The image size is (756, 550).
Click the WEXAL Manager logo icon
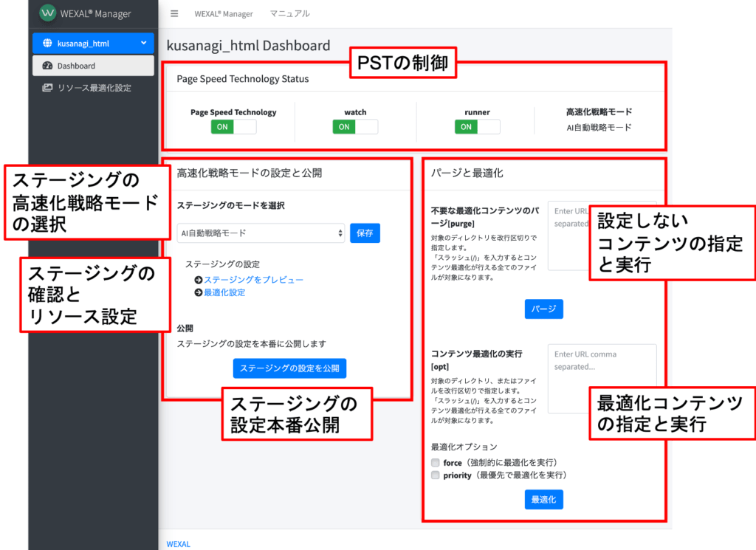click(x=48, y=13)
